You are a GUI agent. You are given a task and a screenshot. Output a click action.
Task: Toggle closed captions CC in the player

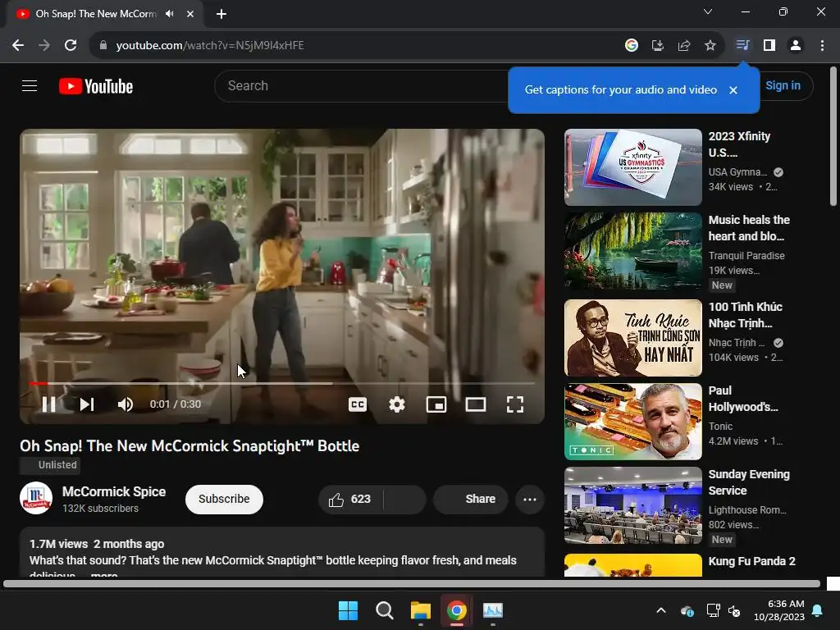pos(358,404)
